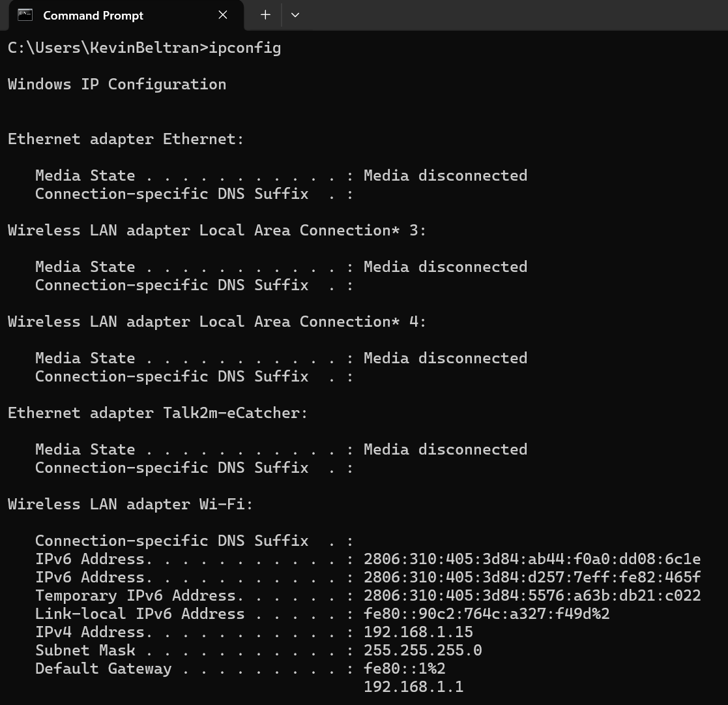Click the Wireless LAN adapter Wi-Fi header
728x705 pixels.
[x=130, y=504]
